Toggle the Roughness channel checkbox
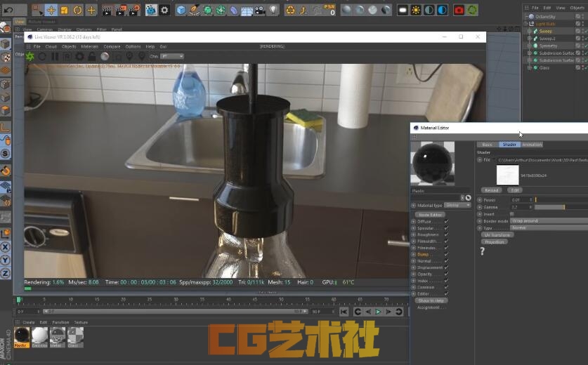This screenshot has height=365, width=588. [x=446, y=234]
